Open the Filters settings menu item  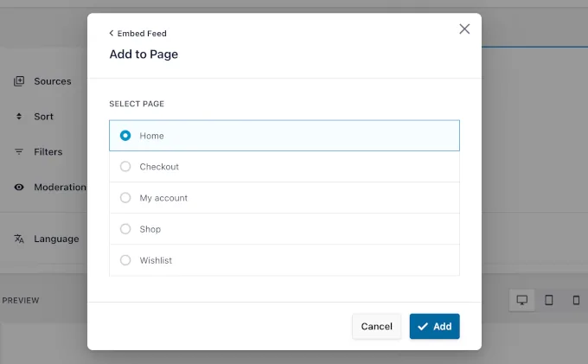tap(48, 152)
